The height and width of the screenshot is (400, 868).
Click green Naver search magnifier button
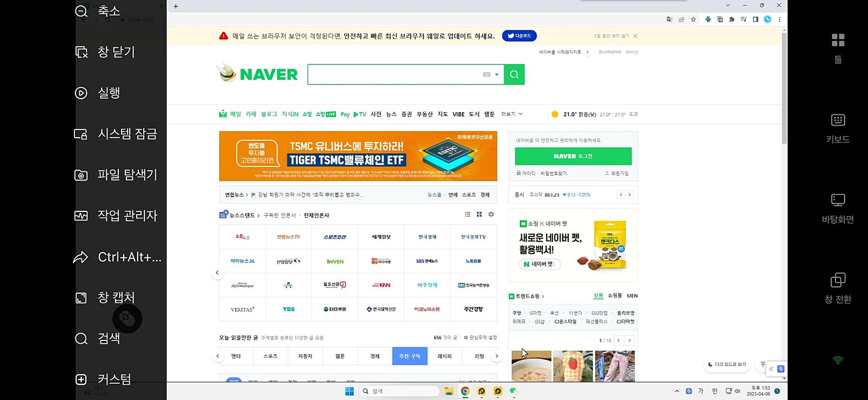tap(514, 75)
